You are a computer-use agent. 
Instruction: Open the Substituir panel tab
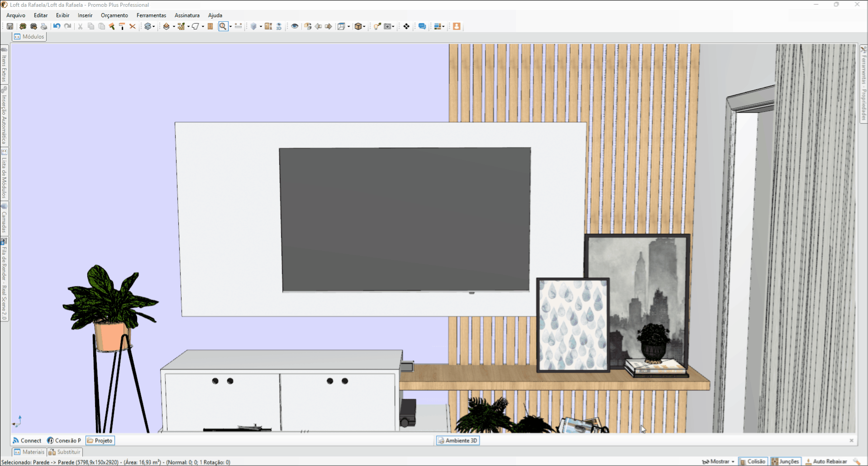point(64,452)
